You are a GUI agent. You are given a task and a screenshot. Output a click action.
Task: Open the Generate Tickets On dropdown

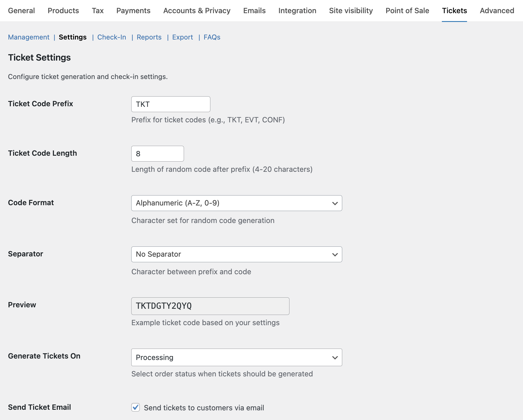(236, 357)
